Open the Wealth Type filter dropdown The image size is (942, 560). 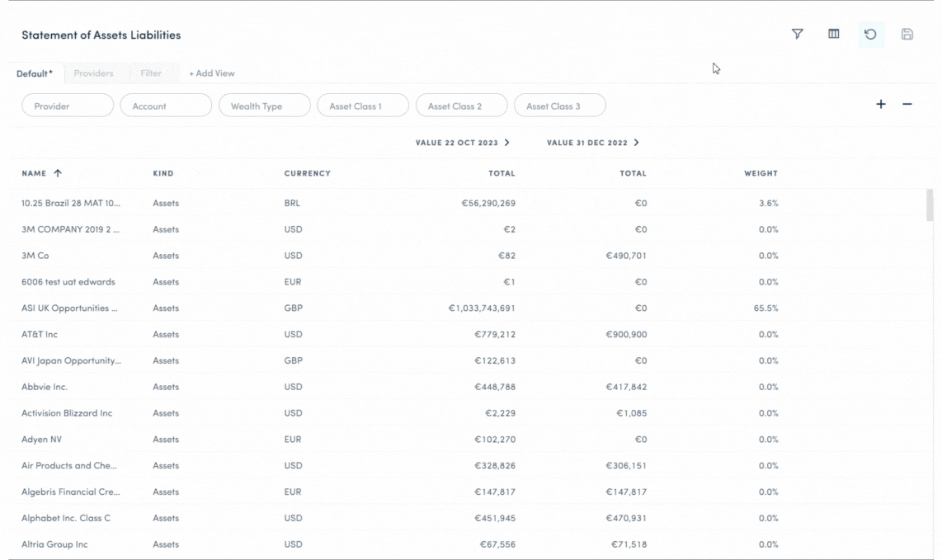click(264, 106)
